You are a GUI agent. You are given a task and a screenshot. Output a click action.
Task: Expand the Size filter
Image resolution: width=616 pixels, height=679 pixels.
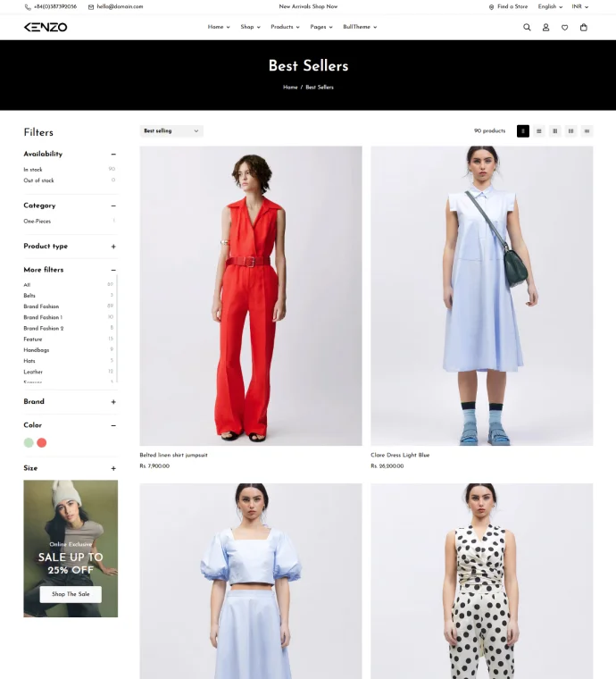click(113, 468)
